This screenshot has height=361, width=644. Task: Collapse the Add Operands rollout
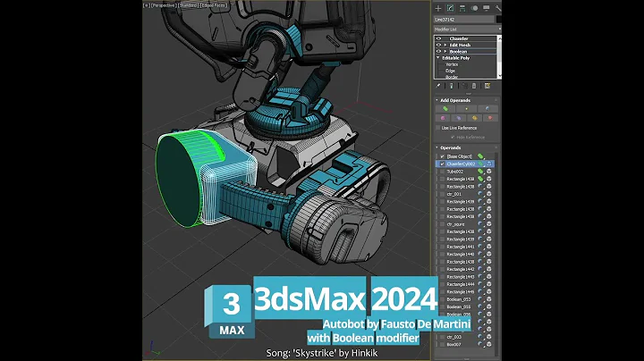coord(437,100)
